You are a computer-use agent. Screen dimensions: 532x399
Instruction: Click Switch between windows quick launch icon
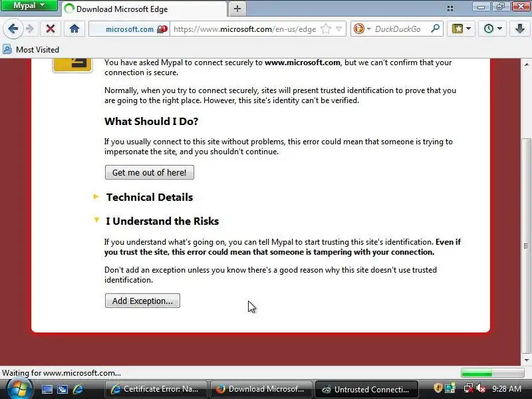pos(63,389)
